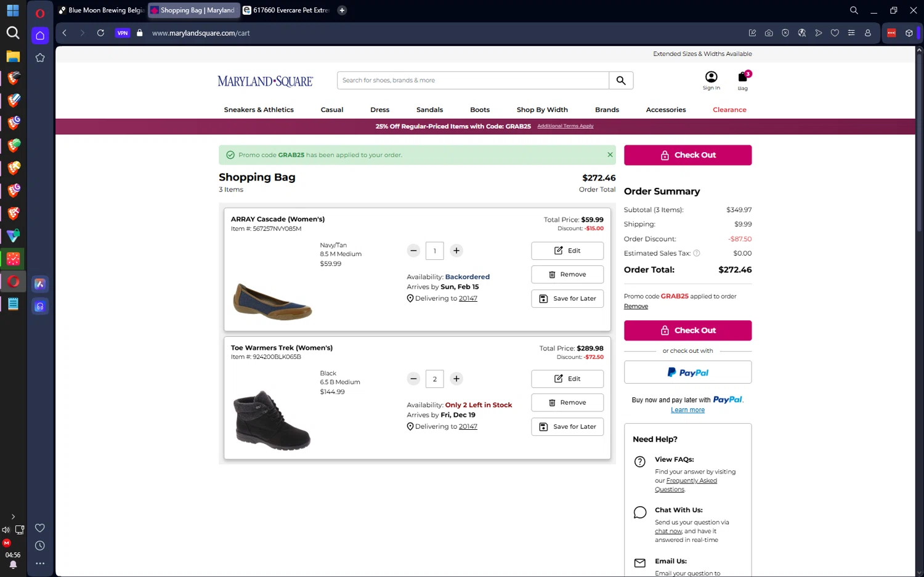The image size is (924, 577).
Task: Open the Clearance menu
Action: coord(729,110)
